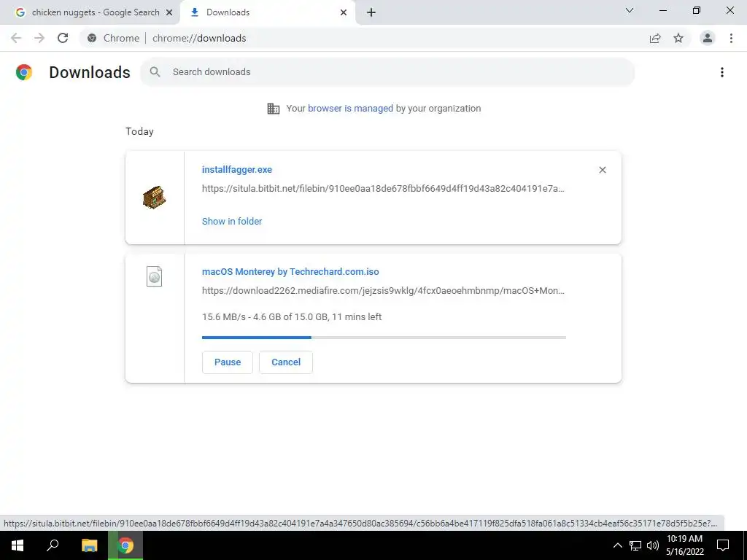Screen dimensions: 747x560
Task: Open the user profile avatar
Action: [708, 38]
